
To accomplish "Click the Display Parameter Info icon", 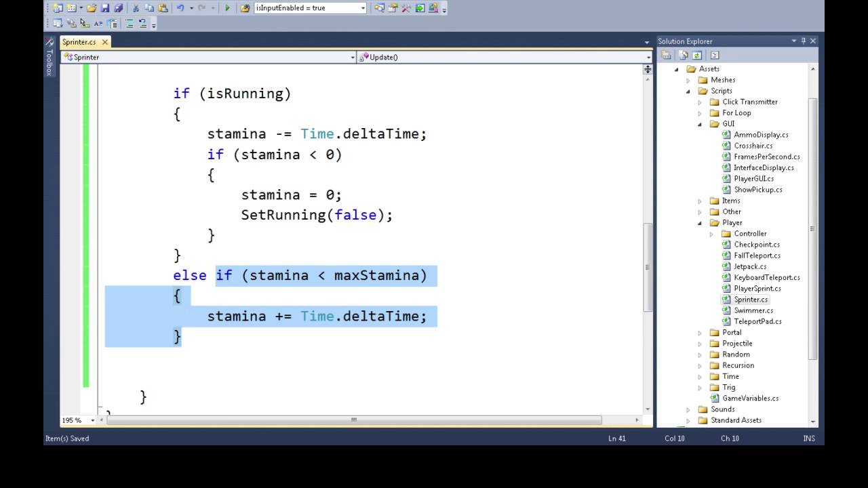I will [71, 23].
